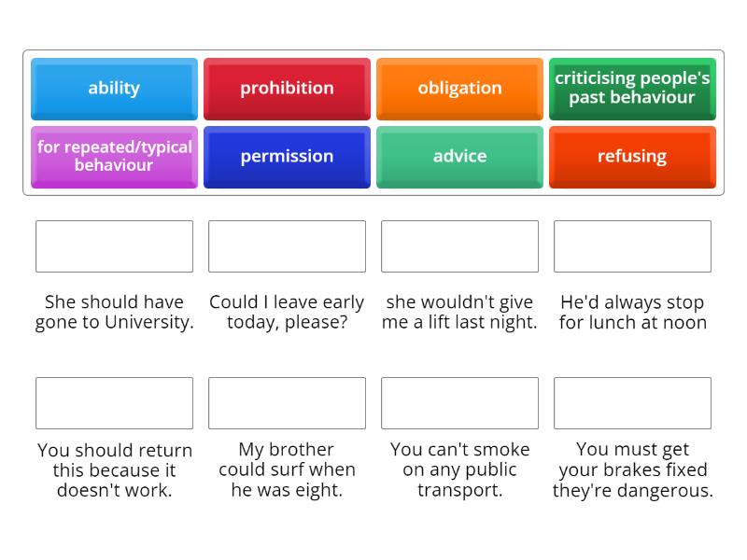Click the box above 'You can't smoke' sentence
Viewport: 747px width, 560px height.
(459, 403)
